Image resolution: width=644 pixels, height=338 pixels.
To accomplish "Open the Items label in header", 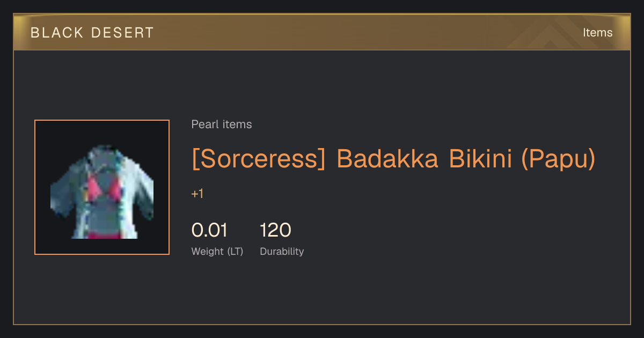I will [597, 33].
